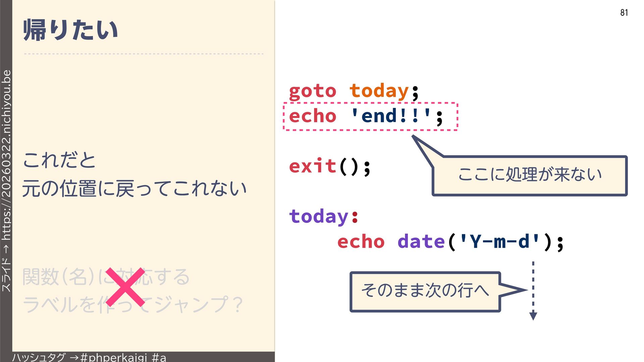Click the purple 'today:' label line
Screen dimensions: 644x362
pyautogui.click(x=324, y=217)
